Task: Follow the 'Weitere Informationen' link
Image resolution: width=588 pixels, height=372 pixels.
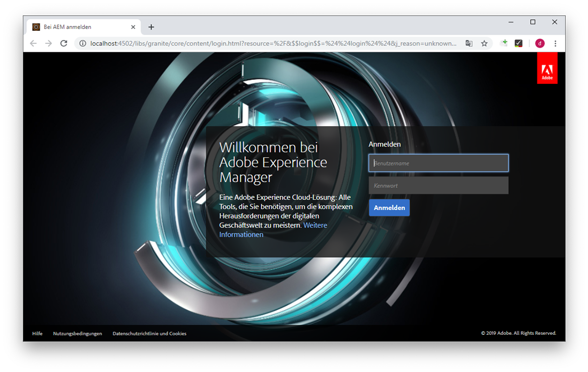Action: click(273, 230)
